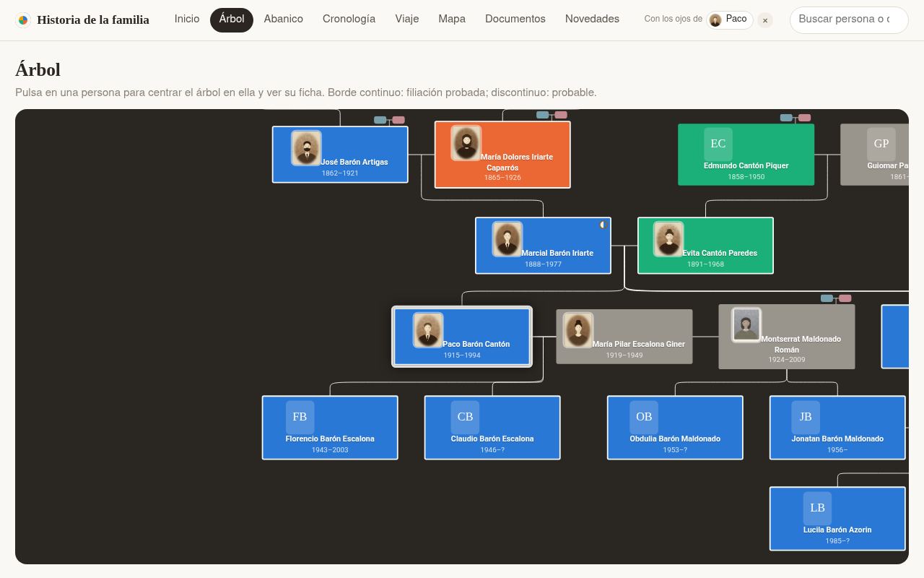Image resolution: width=924 pixels, height=578 pixels.
Task: Open the Viaje tab
Action: [407, 20]
